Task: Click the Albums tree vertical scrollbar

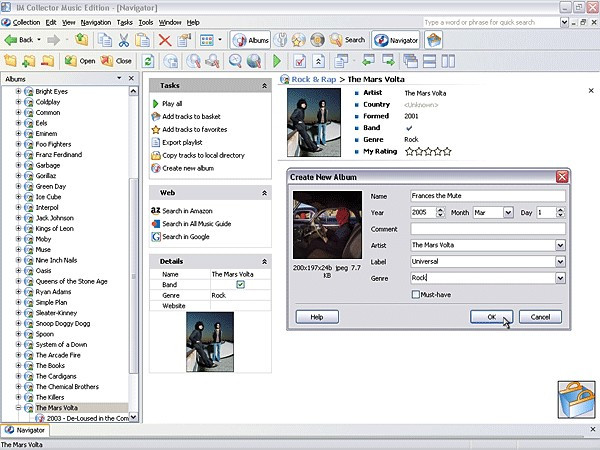Action: tap(133, 276)
